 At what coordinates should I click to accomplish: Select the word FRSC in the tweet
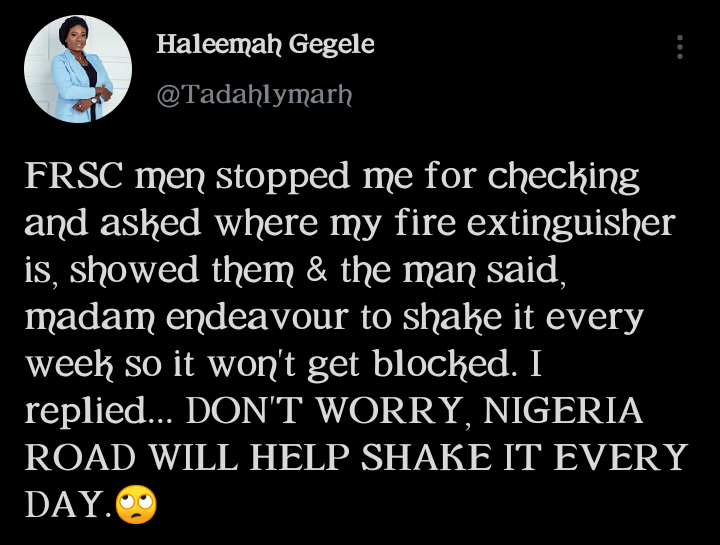pyautogui.click(x=74, y=176)
